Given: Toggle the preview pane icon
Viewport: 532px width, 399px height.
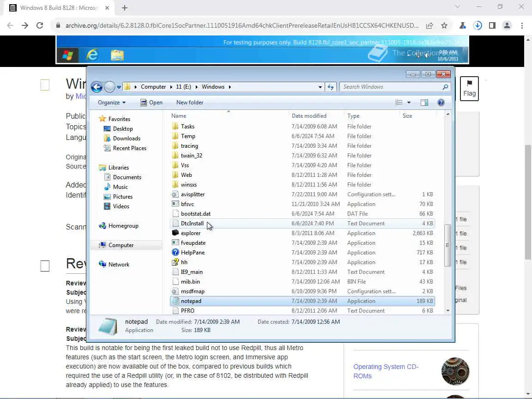Looking at the screenshot, I should [x=424, y=103].
